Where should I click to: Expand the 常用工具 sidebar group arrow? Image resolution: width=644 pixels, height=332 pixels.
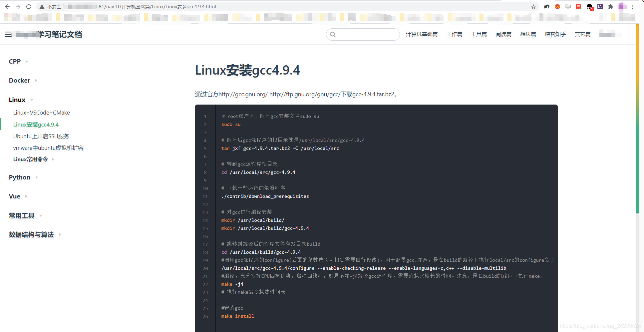point(41,215)
